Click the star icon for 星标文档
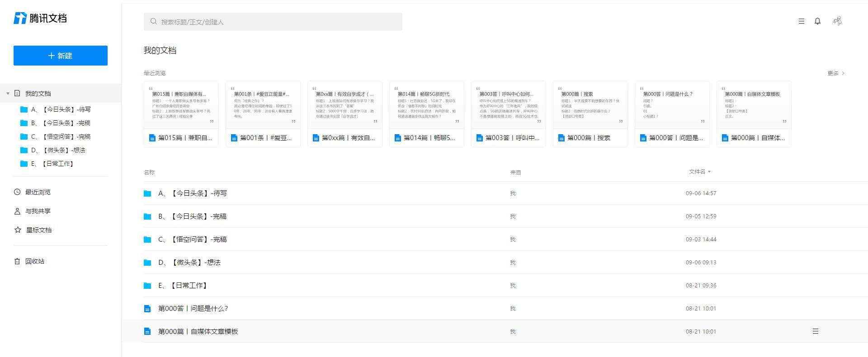Screen dimensions: 868x357 (x=18, y=230)
